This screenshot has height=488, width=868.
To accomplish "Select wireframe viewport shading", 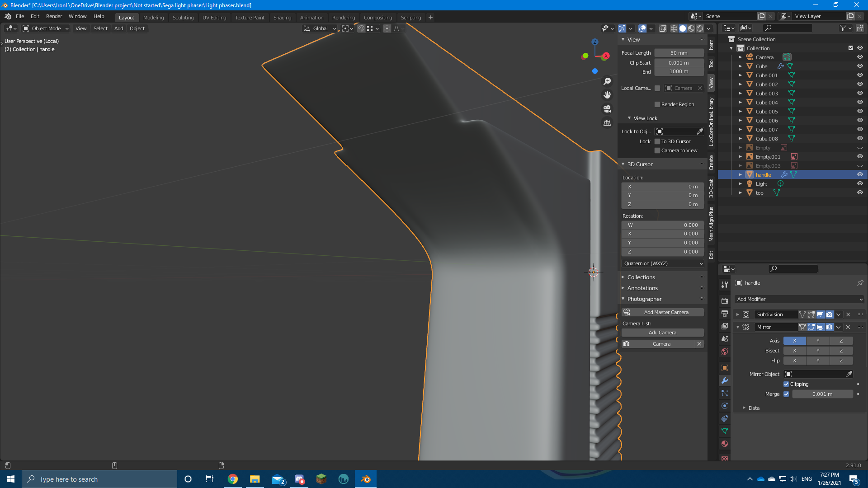I will point(674,28).
